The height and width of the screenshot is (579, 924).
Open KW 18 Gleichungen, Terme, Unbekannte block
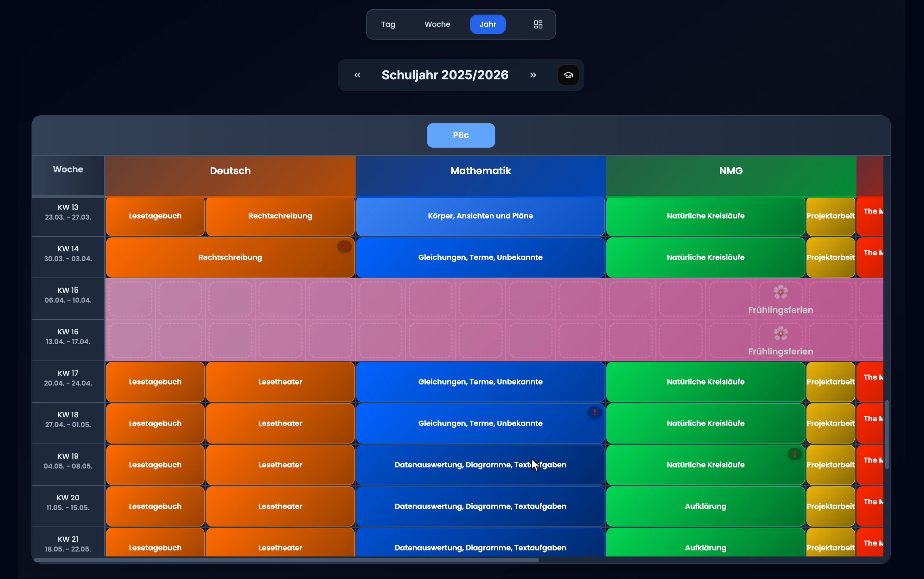click(481, 423)
